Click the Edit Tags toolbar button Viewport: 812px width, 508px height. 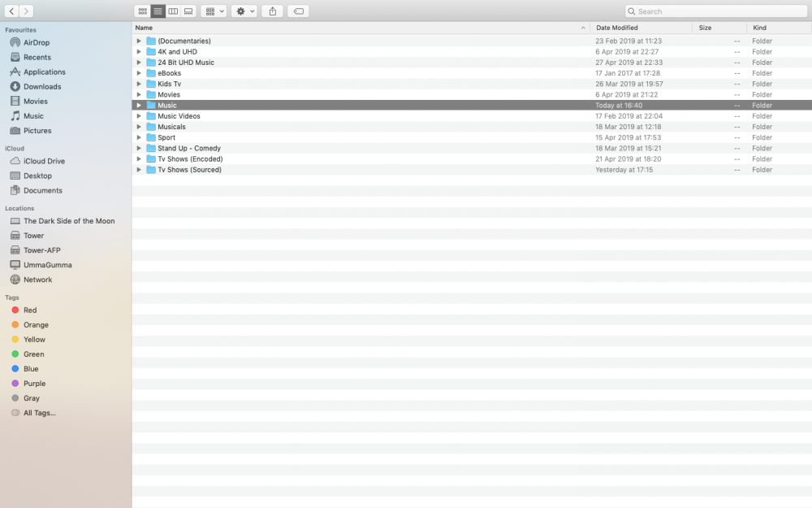click(x=298, y=11)
